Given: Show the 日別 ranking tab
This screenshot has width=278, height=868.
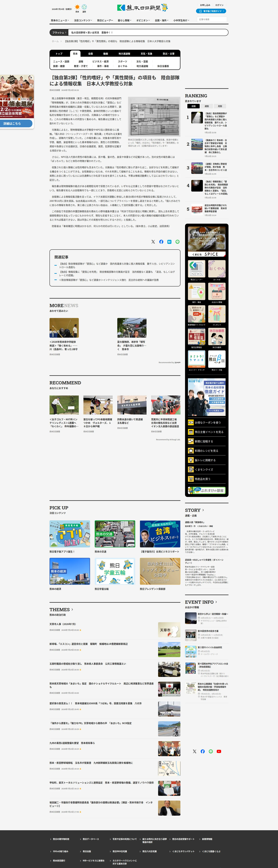Looking at the screenshot, I should click(x=193, y=106).
